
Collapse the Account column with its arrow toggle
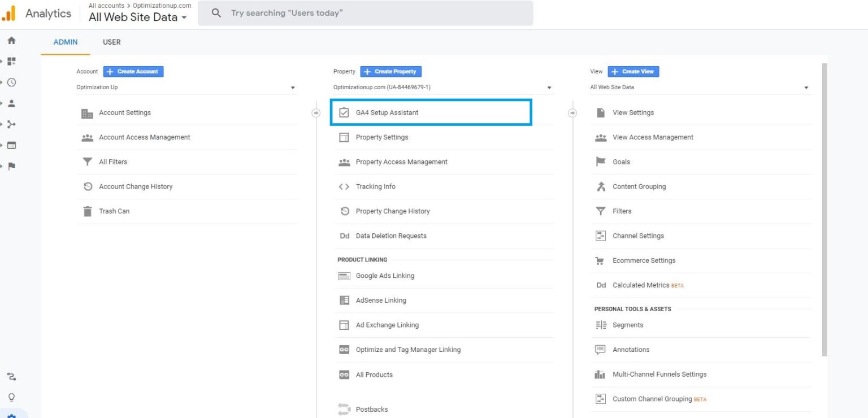pos(316,112)
